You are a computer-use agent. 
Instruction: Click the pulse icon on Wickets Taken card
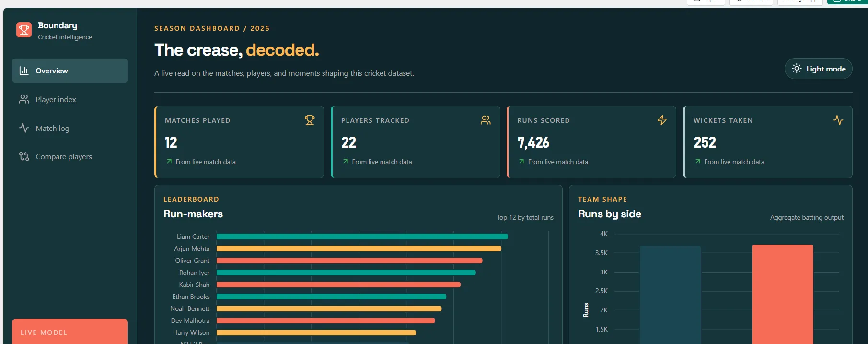point(838,120)
